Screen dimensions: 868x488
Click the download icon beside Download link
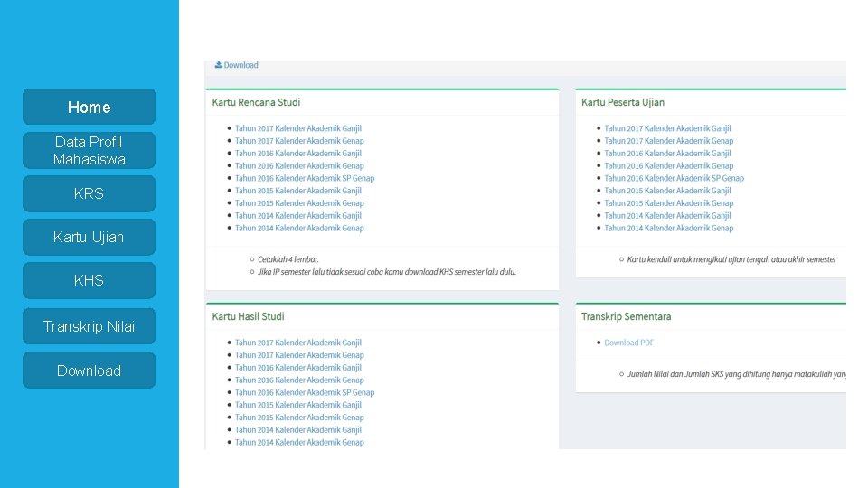tap(219, 65)
